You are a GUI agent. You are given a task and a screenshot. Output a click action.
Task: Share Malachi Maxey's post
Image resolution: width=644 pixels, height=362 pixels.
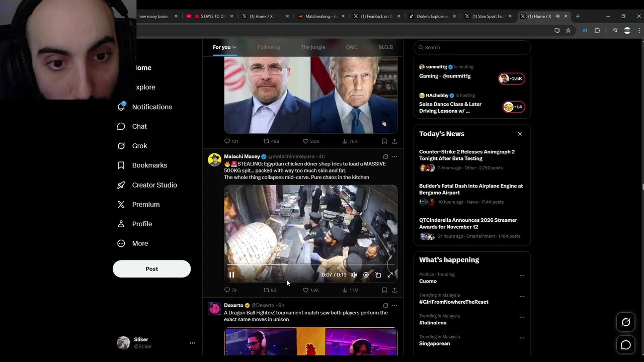tap(394, 290)
